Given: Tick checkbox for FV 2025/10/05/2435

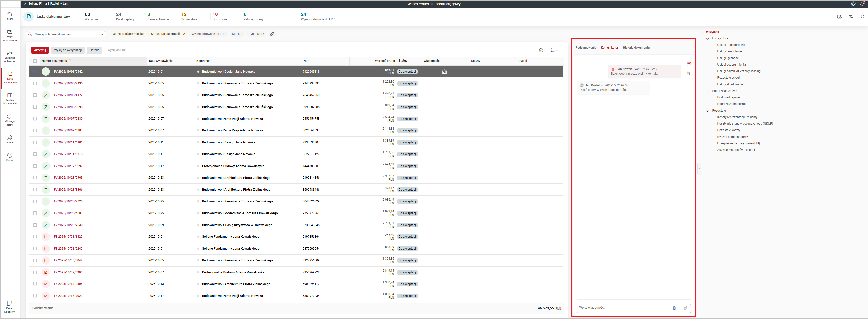Looking at the screenshot, I should [x=35, y=83].
